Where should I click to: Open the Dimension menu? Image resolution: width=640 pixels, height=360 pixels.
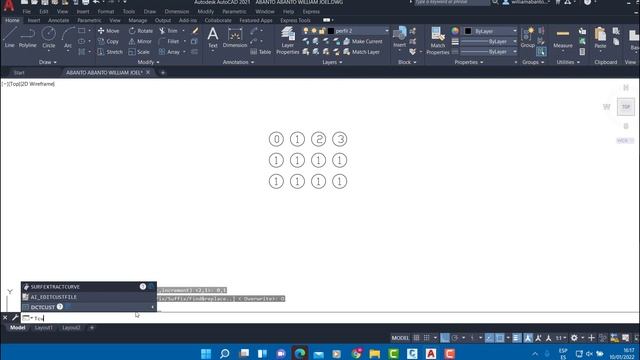[177, 11]
